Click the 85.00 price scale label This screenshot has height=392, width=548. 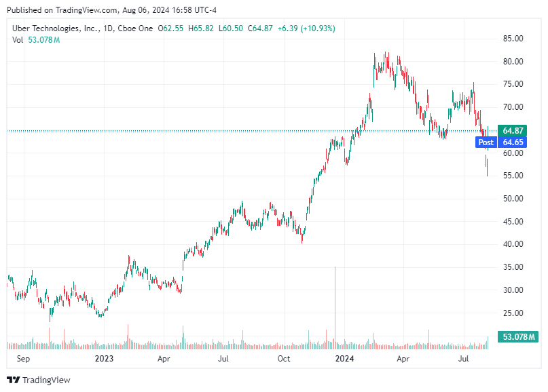[x=513, y=37]
